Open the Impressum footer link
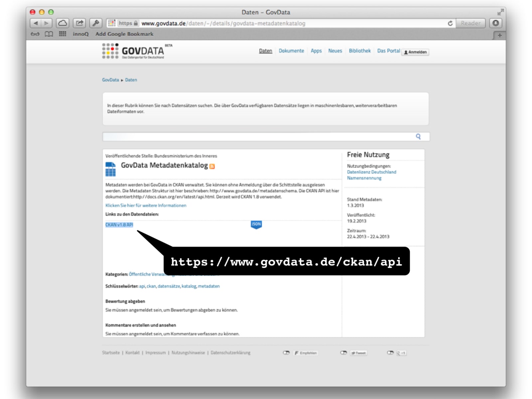 [x=155, y=353]
